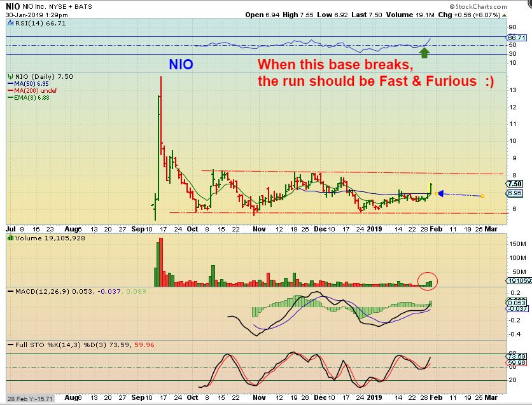Click the Volume 19.1M header value

[410, 15]
